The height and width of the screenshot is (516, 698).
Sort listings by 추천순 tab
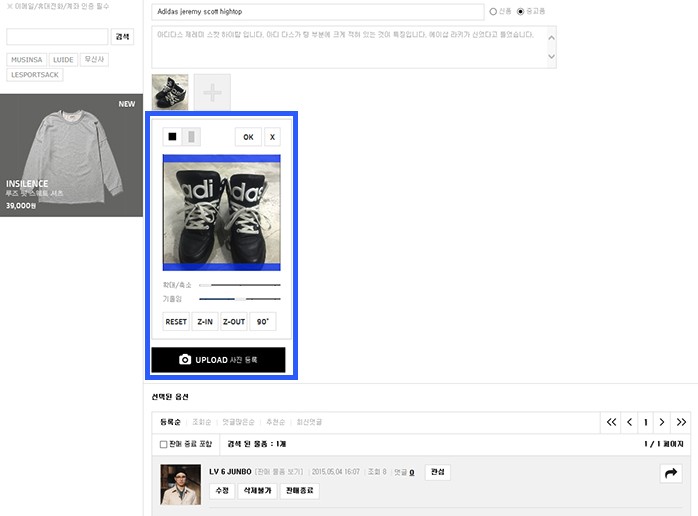[276, 422]
